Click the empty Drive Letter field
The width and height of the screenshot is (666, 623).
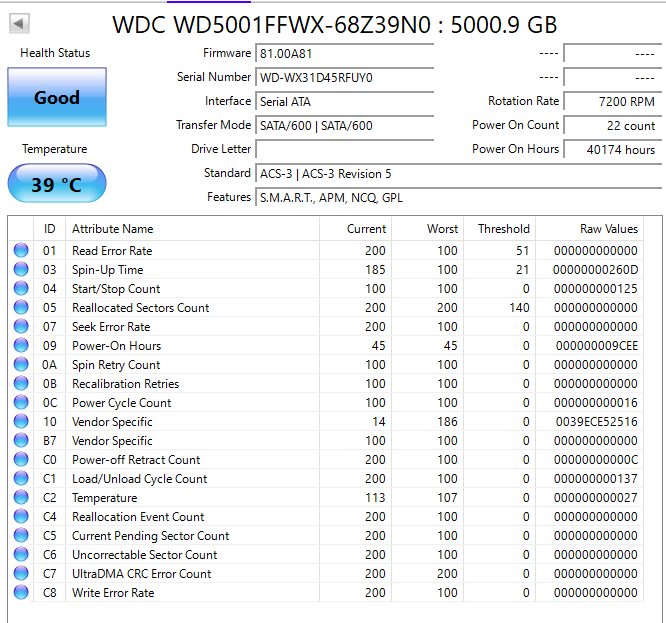pyautogui.click(x=344, y=149)
